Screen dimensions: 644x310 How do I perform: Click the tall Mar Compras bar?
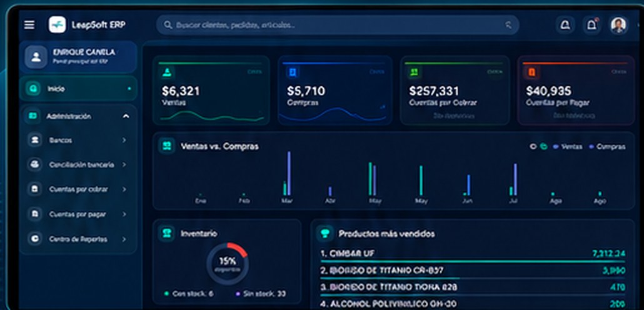point(289,173)
